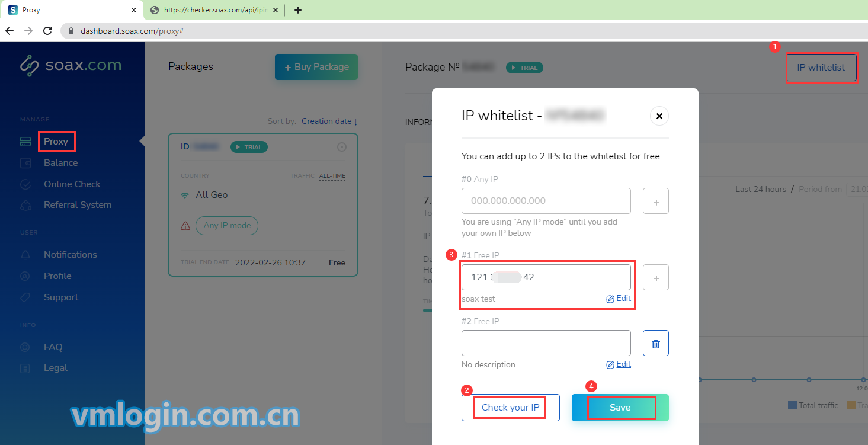Click the plus icon next to #1 Free IP field

(x=656, y=277)
